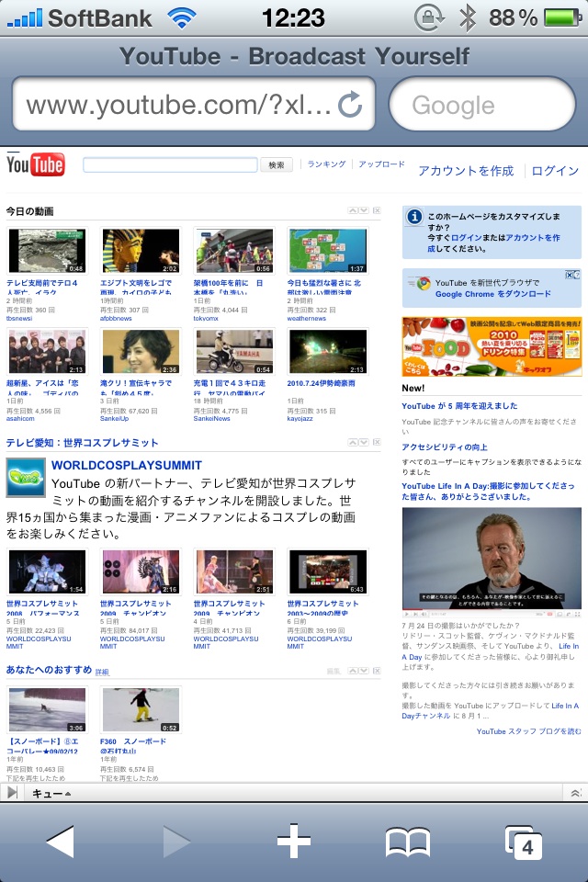Tap the Safari URL address field

point(194,105)
